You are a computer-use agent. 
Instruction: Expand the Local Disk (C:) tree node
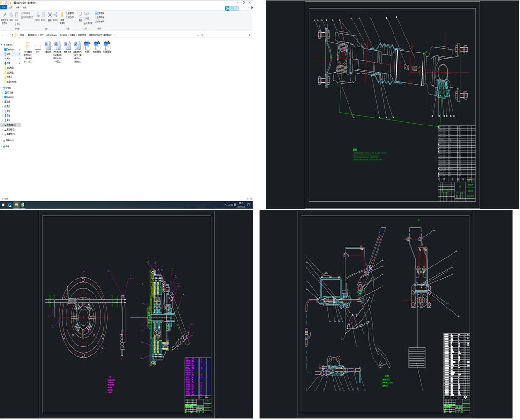click(2, 125)
